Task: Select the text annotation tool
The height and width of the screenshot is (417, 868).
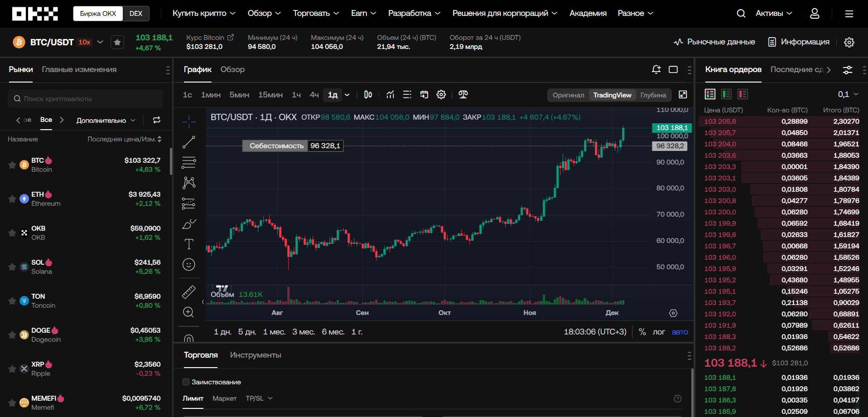Action: (x=189, y=244)
